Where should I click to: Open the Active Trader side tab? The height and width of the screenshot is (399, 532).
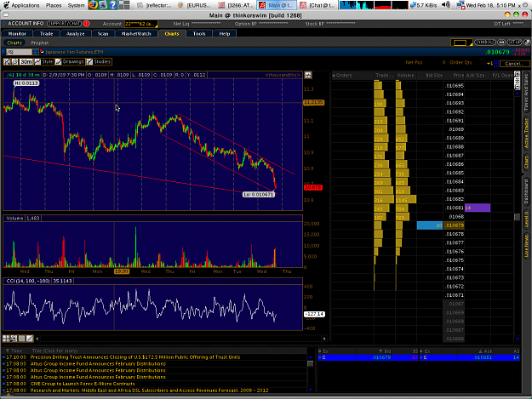(527, 134)
